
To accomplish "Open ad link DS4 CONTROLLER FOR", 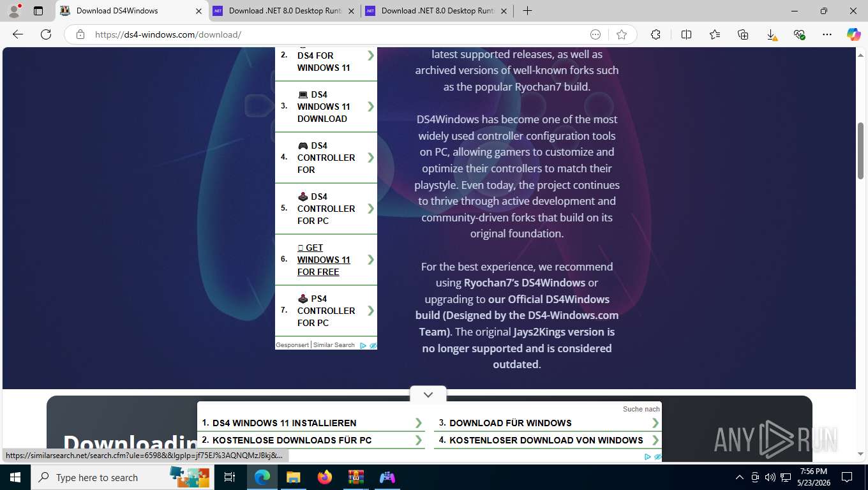I will click(325, 158).
